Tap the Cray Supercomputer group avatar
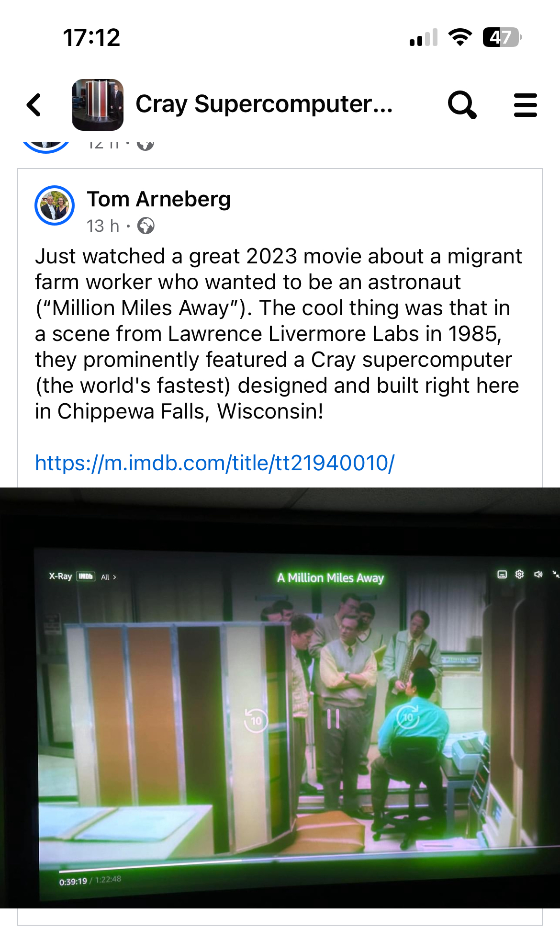The height and width of the screenshot is (930, 560). pos(98,105)
